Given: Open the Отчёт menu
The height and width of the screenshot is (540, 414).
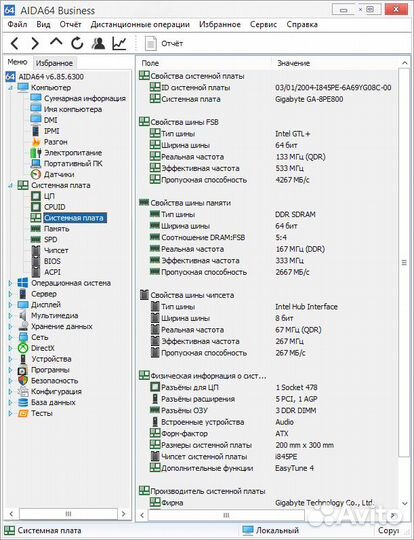Looking at the screenshot, I should point(70,24).
